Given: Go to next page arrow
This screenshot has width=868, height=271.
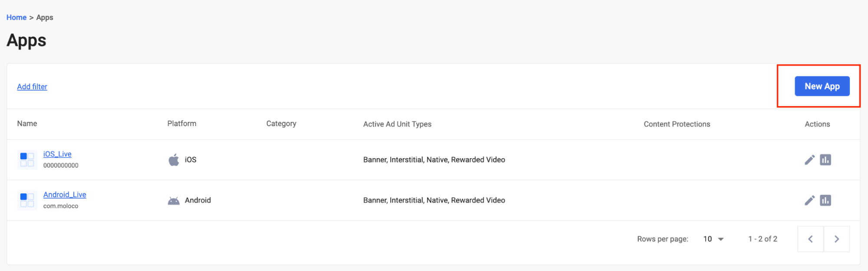Looking at the screenshot, I should (x=836, y=239).
